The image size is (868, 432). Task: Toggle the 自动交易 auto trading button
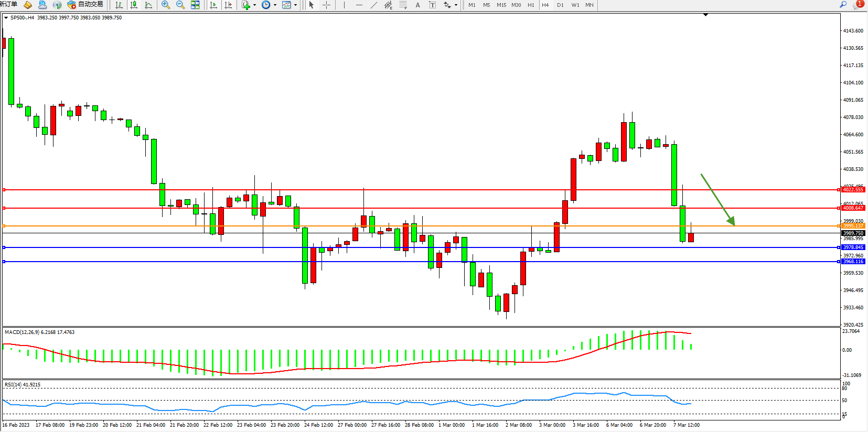point(85,5)
